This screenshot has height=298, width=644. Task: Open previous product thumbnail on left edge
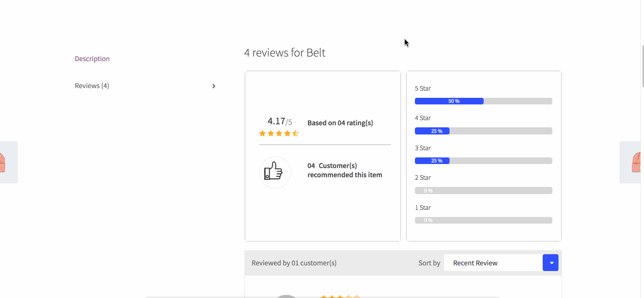pos(8,162)
